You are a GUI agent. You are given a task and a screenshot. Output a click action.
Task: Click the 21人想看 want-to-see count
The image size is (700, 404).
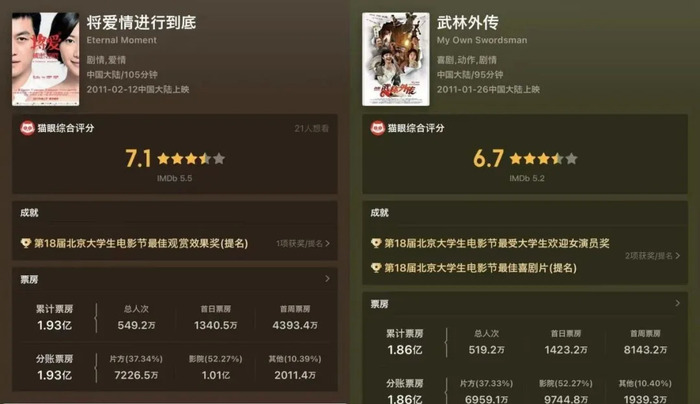coord(312,129)
